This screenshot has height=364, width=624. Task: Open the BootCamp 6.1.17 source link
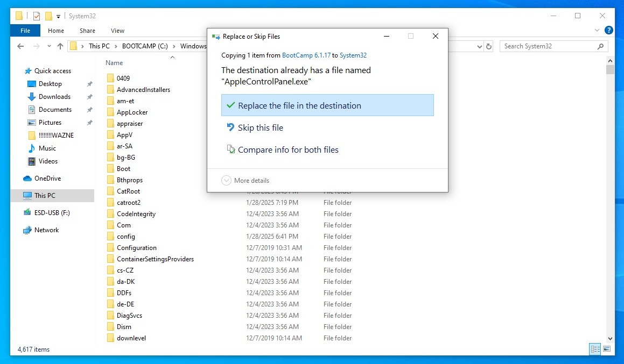(x=306, y=55)
